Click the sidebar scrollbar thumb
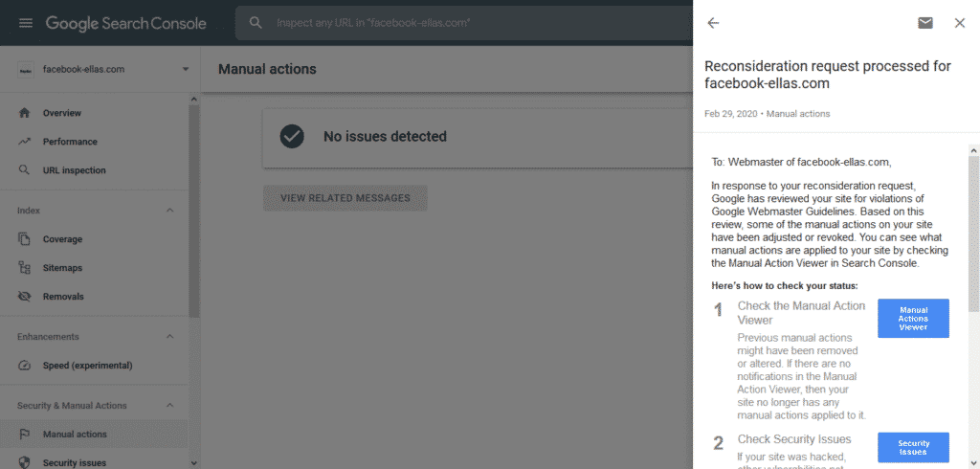Image resolution: width=980 pixels, height=469 pixels. pyautogui.click(x=193, y=211)
